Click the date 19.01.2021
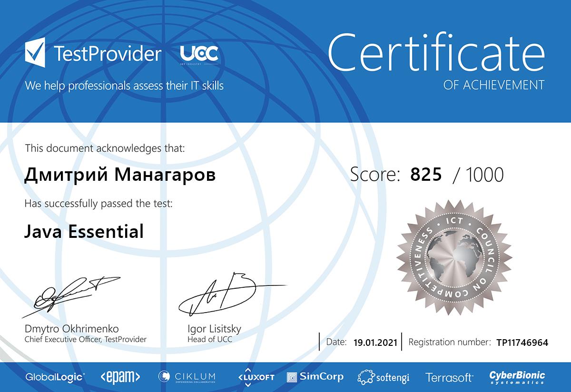 pyautogui.click(x=375, y=343)
